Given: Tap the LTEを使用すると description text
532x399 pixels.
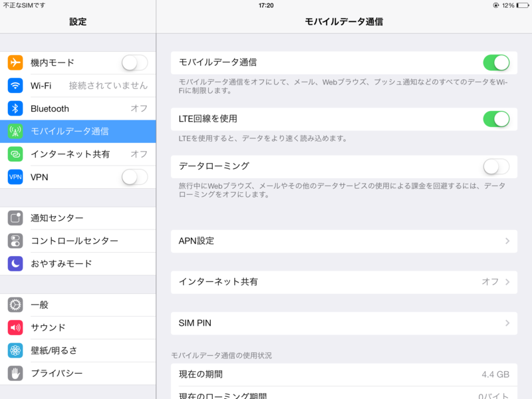Looking at the screenshot, I should click(x=263, y=138).
